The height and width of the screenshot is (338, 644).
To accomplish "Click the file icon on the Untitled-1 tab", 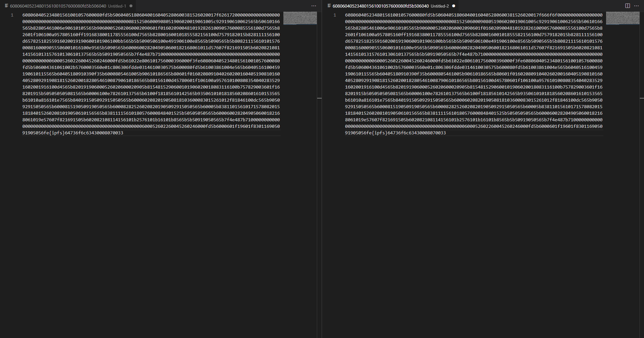I will [x=7, y=6].
